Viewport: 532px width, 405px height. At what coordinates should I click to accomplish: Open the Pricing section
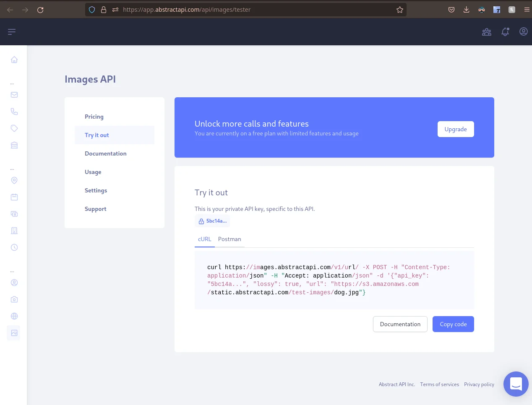pyautogui.click(x=94, y=117)
